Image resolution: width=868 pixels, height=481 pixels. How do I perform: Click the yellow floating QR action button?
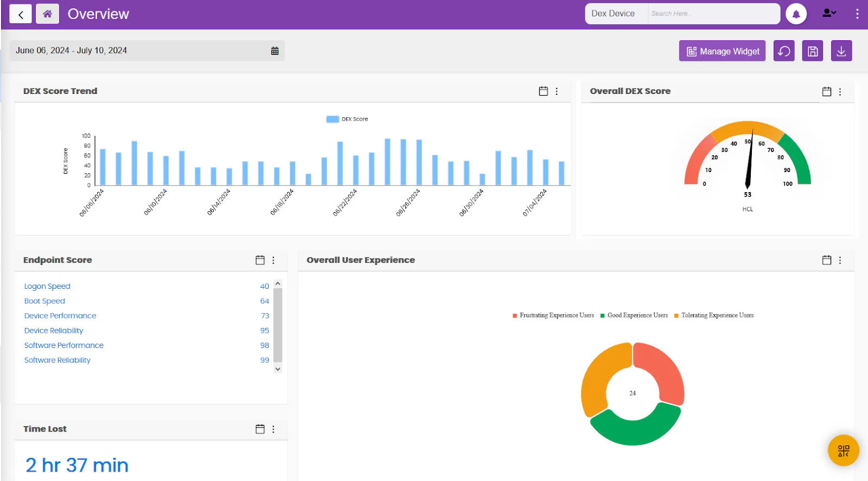[844, 451]
